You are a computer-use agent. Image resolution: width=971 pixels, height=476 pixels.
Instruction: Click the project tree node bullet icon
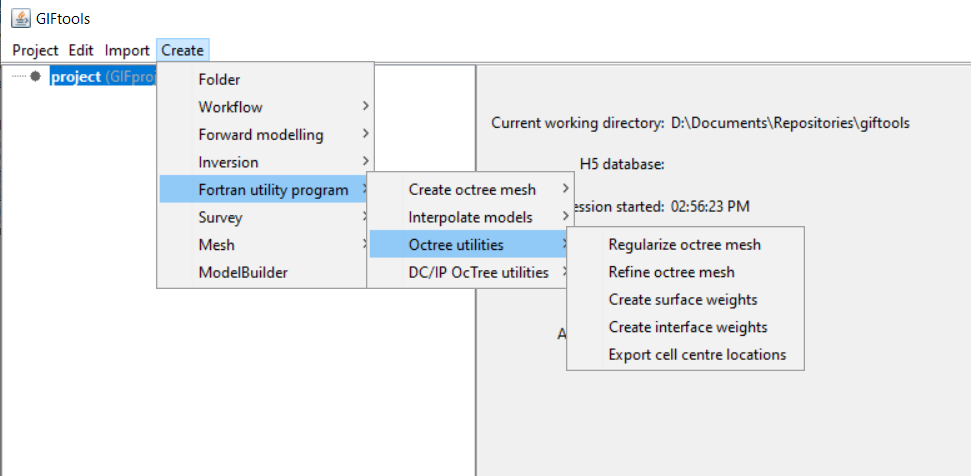36,76
